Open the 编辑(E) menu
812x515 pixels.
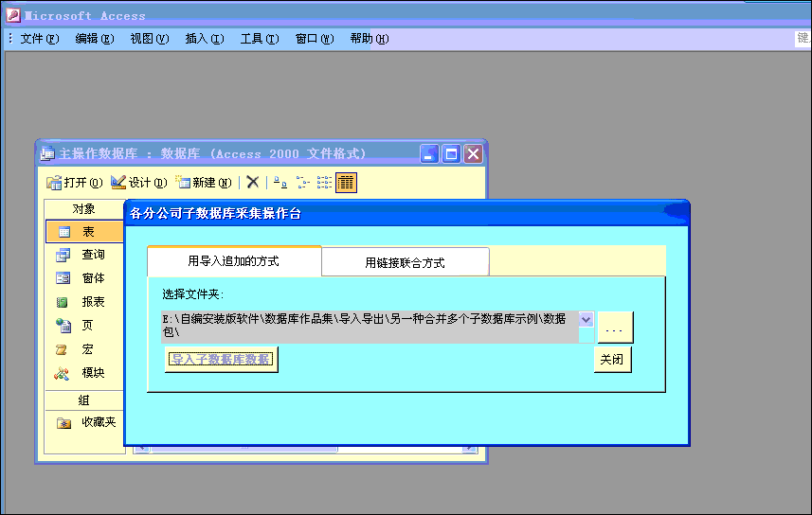(95, 39)
